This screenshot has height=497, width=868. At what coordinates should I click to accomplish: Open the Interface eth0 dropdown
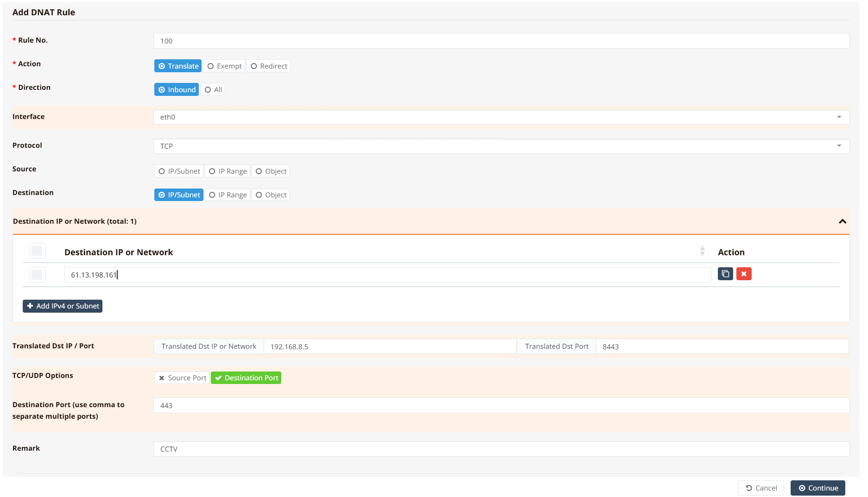click(501, 117)
